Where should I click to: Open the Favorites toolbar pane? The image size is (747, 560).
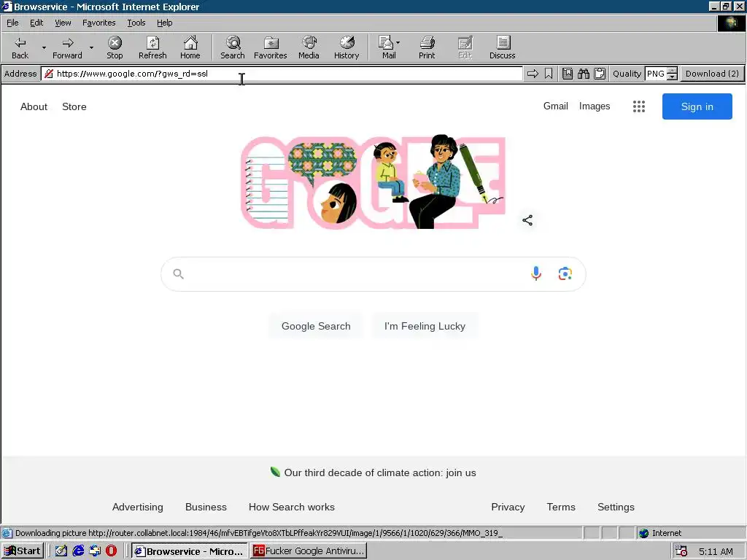tap(270, 47)
